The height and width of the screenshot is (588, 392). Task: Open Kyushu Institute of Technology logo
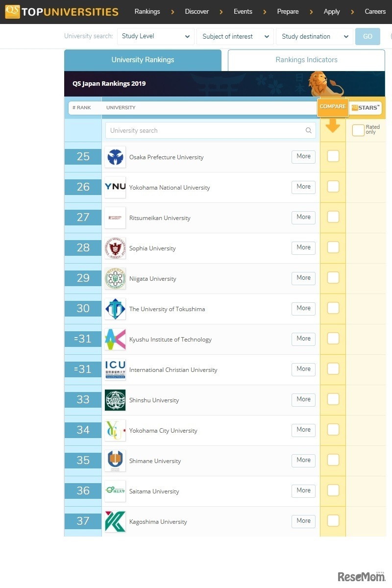(x=115, y=340)
